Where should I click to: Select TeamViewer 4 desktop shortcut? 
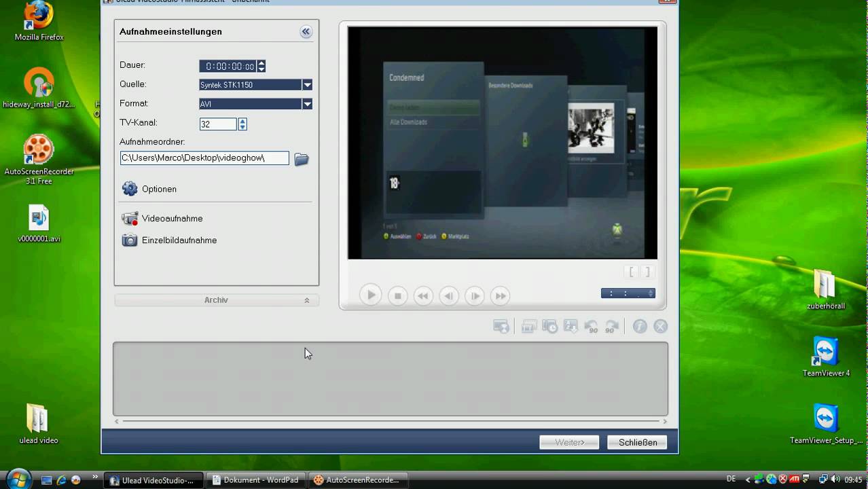coord(826,357)
